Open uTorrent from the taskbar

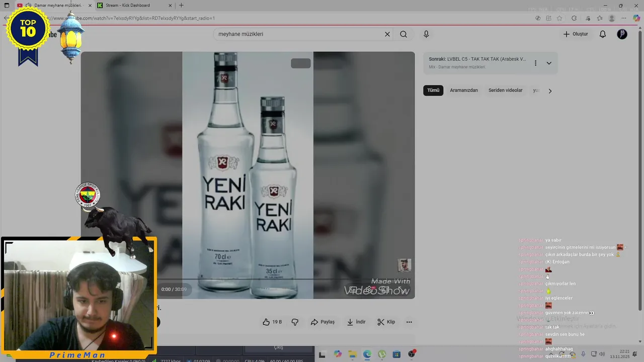click(382, 354)
